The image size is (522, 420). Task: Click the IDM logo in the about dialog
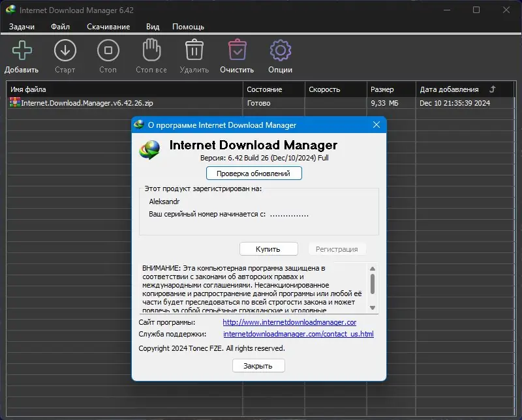pos(150,149)
